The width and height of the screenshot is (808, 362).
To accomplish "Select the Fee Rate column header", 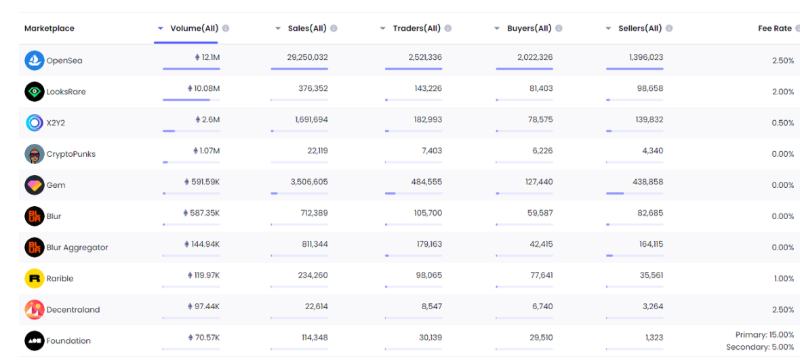I will point(775,28).
